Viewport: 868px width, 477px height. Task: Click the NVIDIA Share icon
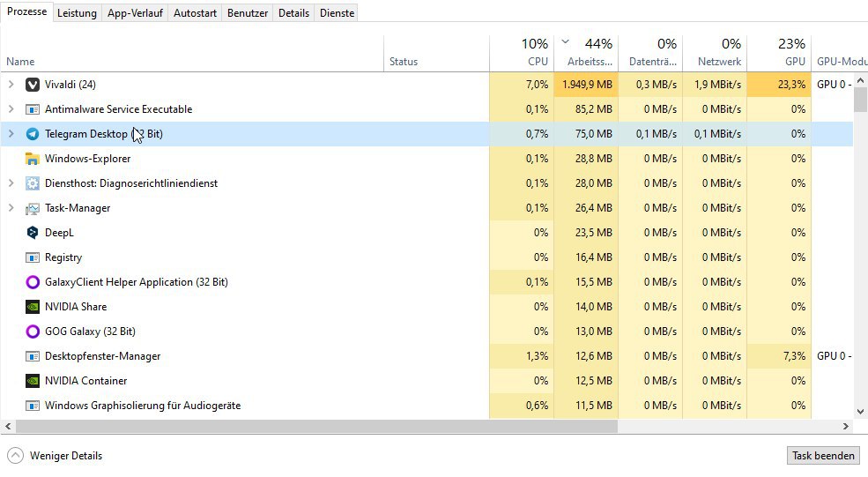33,307
